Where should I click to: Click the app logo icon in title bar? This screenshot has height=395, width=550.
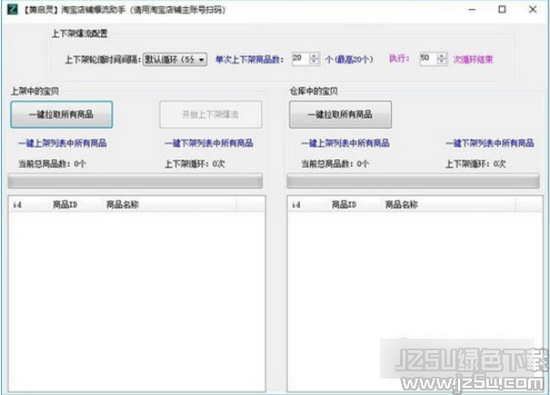(12, 9)
